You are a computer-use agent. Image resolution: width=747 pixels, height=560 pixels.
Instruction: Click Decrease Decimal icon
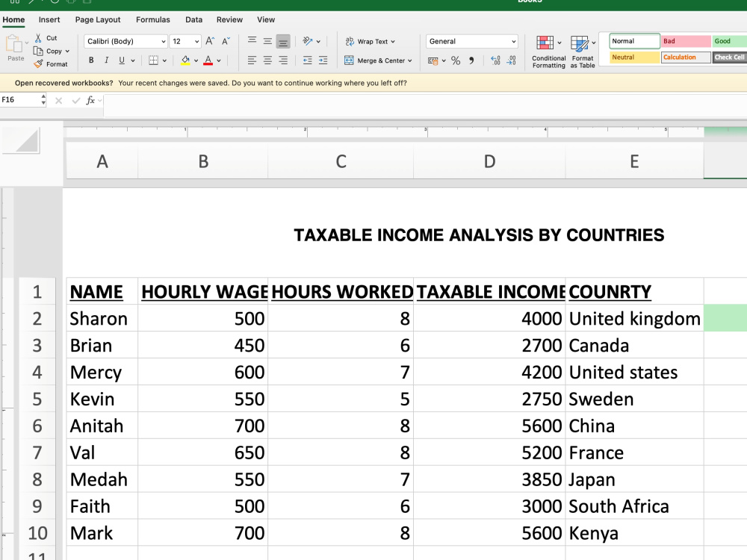pos(511,60)
